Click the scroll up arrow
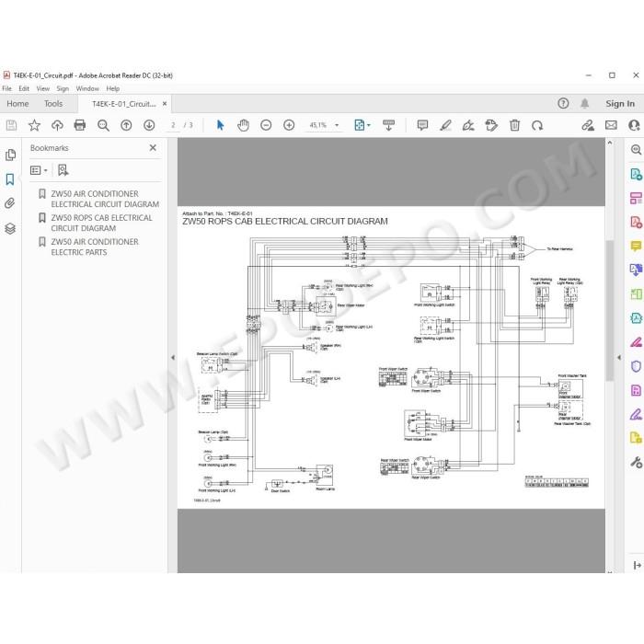The image size is (644, 644). 609,143
